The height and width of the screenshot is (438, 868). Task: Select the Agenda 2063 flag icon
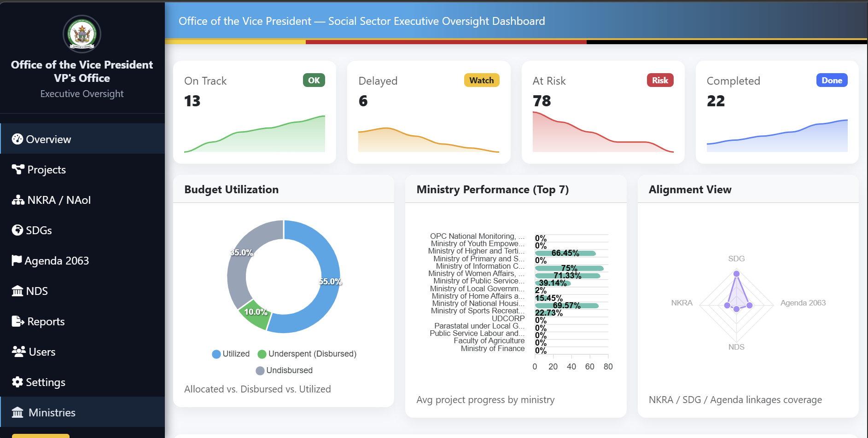[17, 260]
